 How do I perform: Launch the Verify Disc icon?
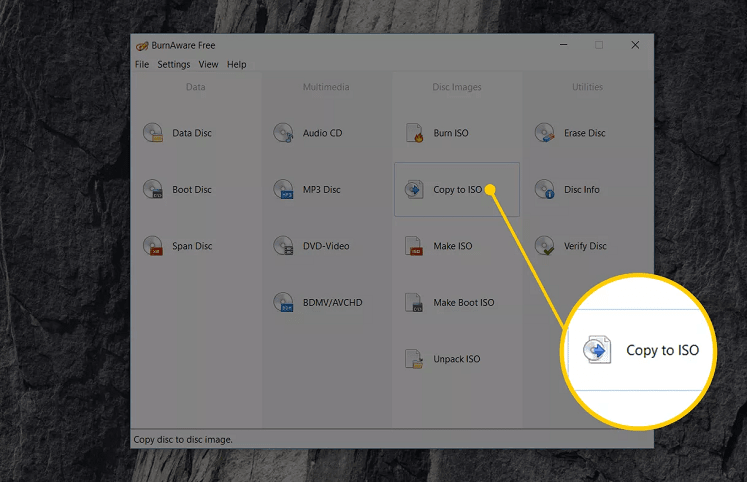coord(545,246)
